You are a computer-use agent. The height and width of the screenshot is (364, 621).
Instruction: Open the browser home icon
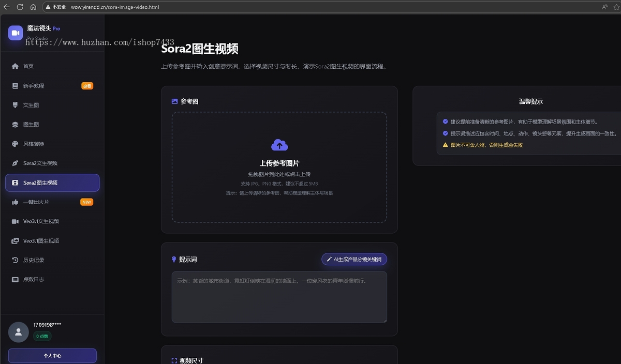coord(33,7)
